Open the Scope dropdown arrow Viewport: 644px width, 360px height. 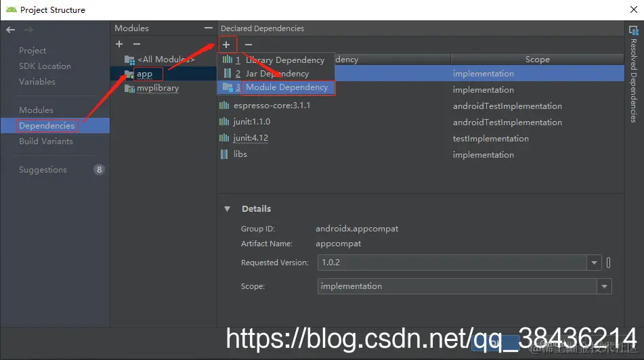pyautogui.click(x=604, y=286)
